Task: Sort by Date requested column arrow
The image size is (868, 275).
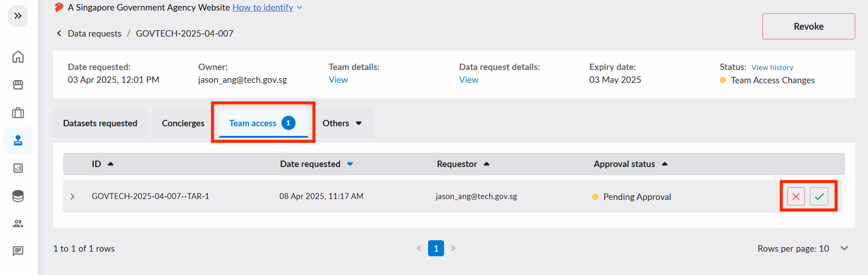Action: point(350,164)
